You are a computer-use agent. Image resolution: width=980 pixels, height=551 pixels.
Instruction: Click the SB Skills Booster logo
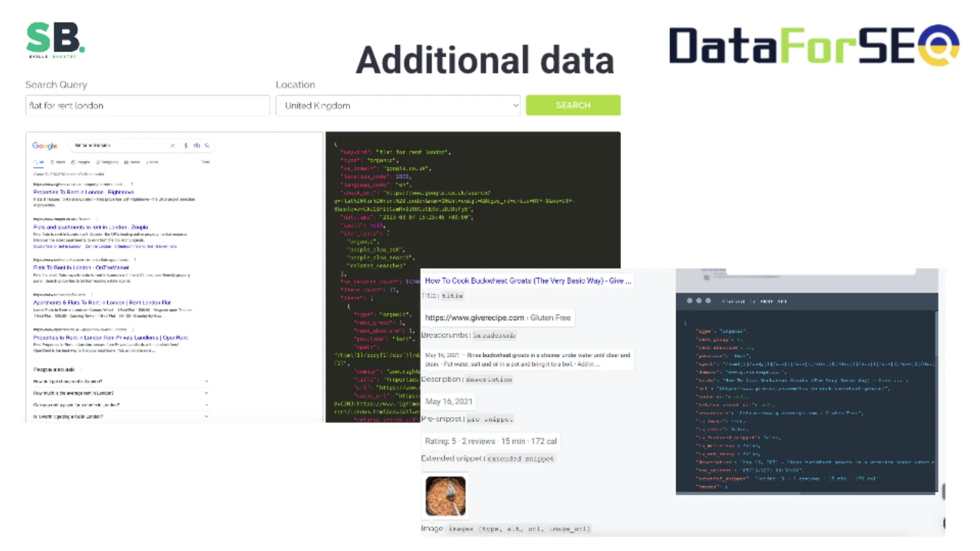click(56, 40)
